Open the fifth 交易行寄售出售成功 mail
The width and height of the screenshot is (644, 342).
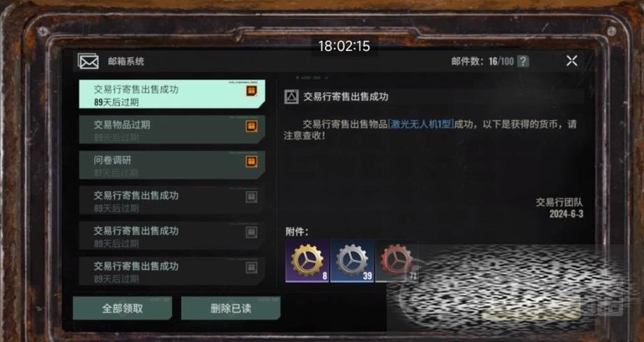coord(171,235)
